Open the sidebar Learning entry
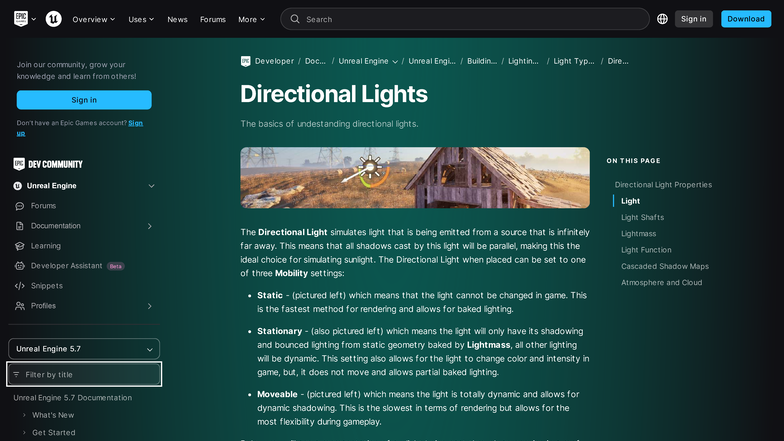The width and height of the screenshot is (784, 441). [x=46, y=246]
